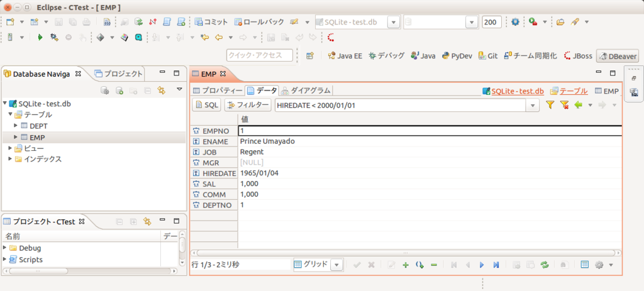The width and height of the screenshot is (644, 291).
Task: Jump to the last row icon
Action: [496, 265]
